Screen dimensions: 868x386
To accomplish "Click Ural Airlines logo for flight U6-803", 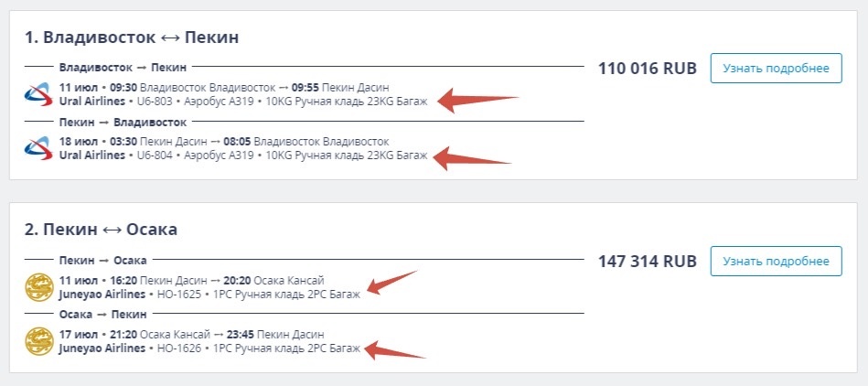I will click(38, 94).
